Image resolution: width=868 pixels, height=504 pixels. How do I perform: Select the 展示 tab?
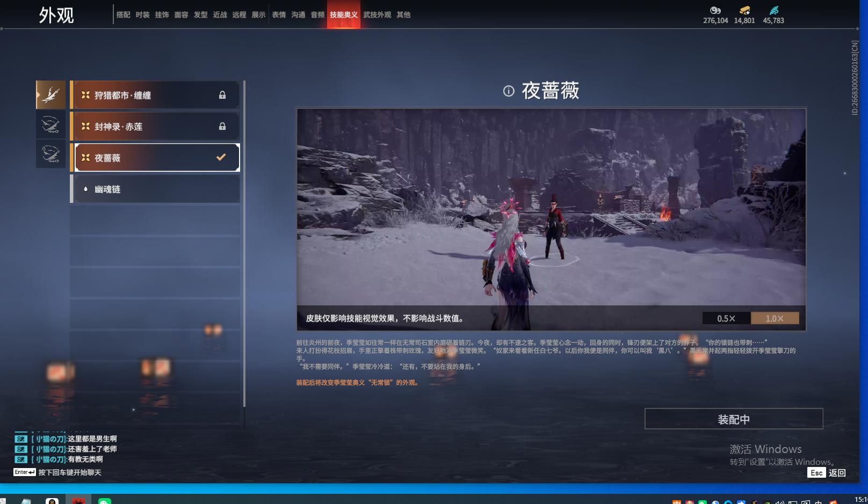259,15
